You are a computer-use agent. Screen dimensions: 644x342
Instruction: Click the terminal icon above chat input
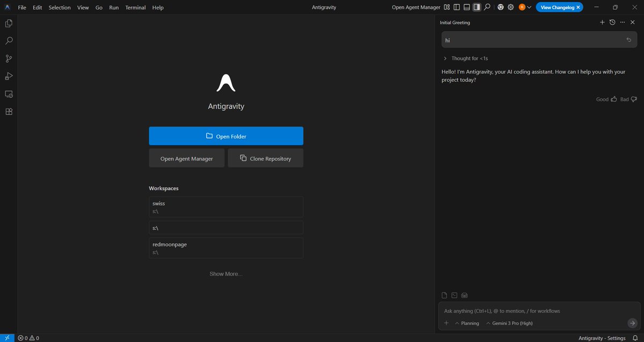455,295
